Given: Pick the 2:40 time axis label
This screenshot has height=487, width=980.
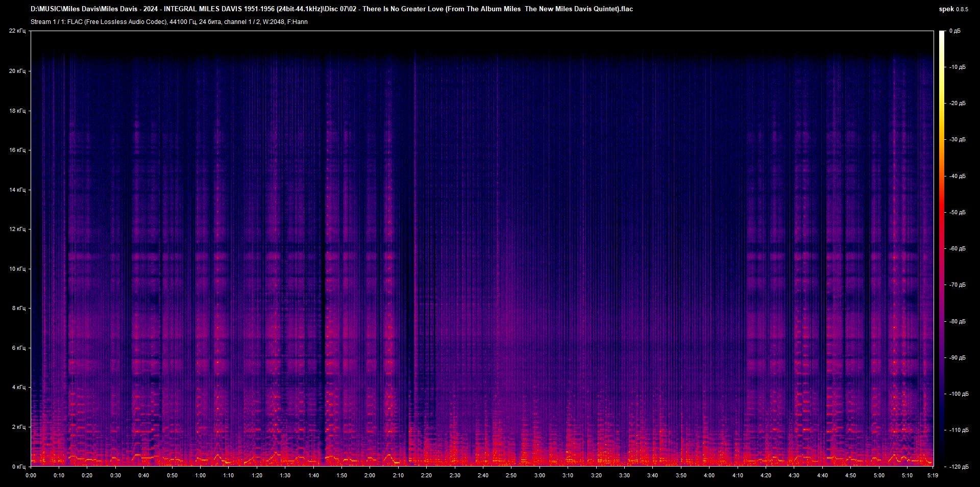Looking at the screenshot, I should coord(483,475).
